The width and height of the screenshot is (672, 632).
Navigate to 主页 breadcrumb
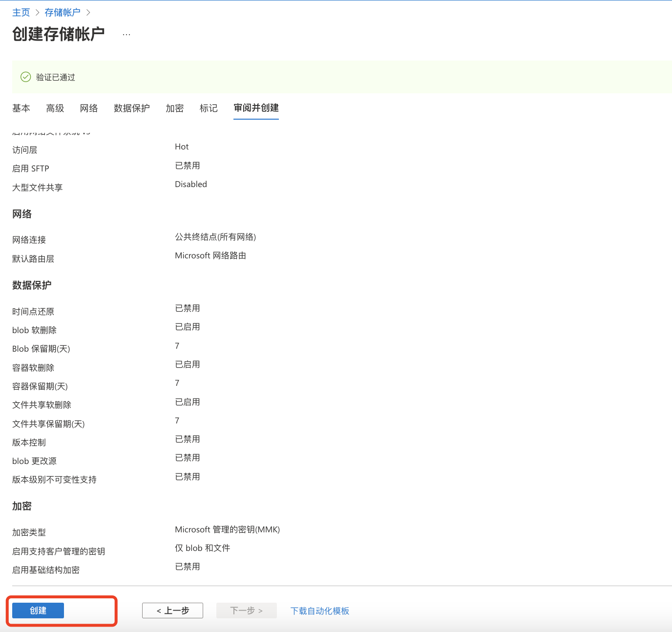(21, 13)
